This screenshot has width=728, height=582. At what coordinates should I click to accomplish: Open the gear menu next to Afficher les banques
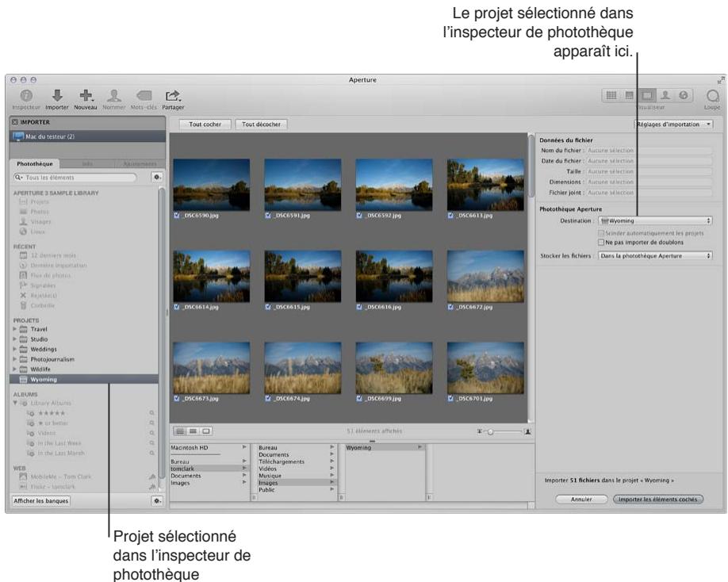pos(157,501)
